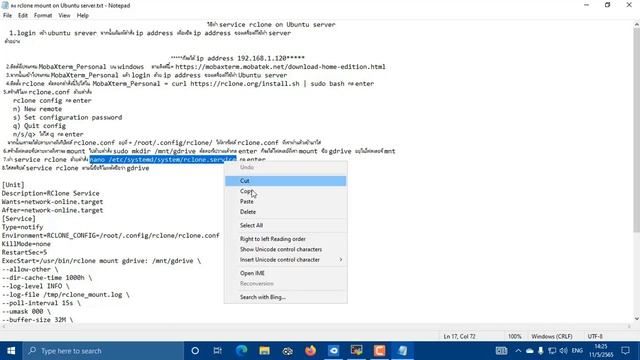Open Cortana circle icon in taskbar

tap(195, 351)
